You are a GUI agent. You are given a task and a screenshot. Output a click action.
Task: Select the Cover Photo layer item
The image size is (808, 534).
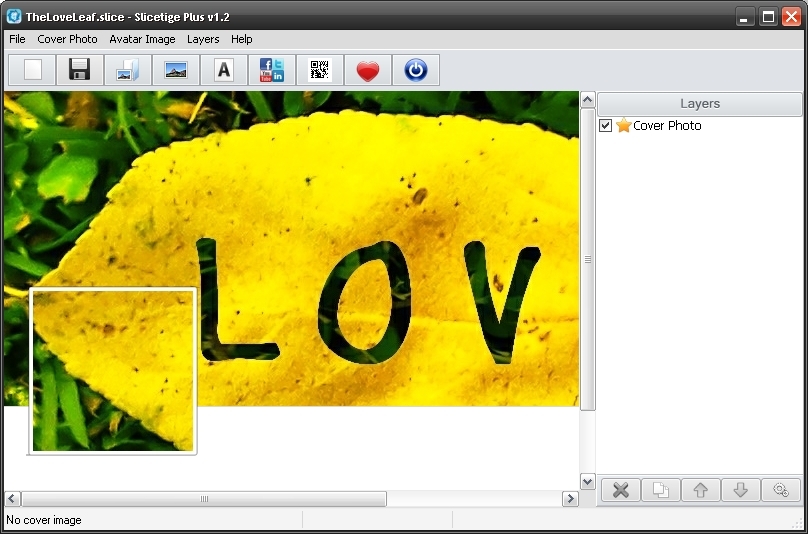(666, 126)
